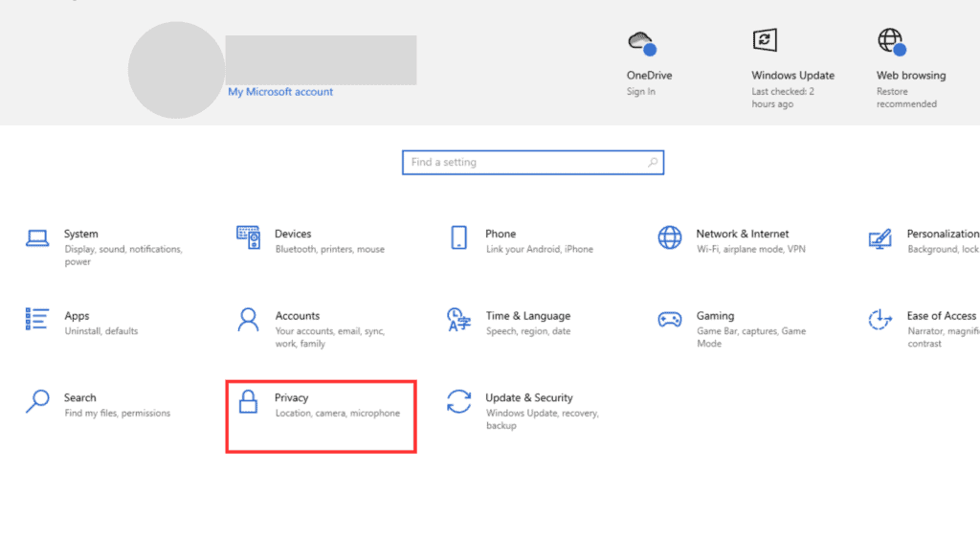Select the Devices keyboard icon
This screenshot has height=540, width=980.
pyautogui.click(x=249, y=237)
